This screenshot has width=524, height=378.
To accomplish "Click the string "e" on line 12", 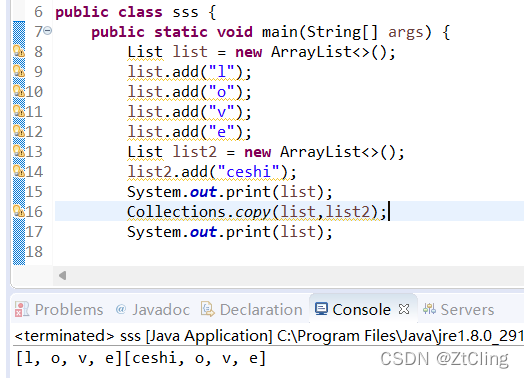I will pos(222,132).
